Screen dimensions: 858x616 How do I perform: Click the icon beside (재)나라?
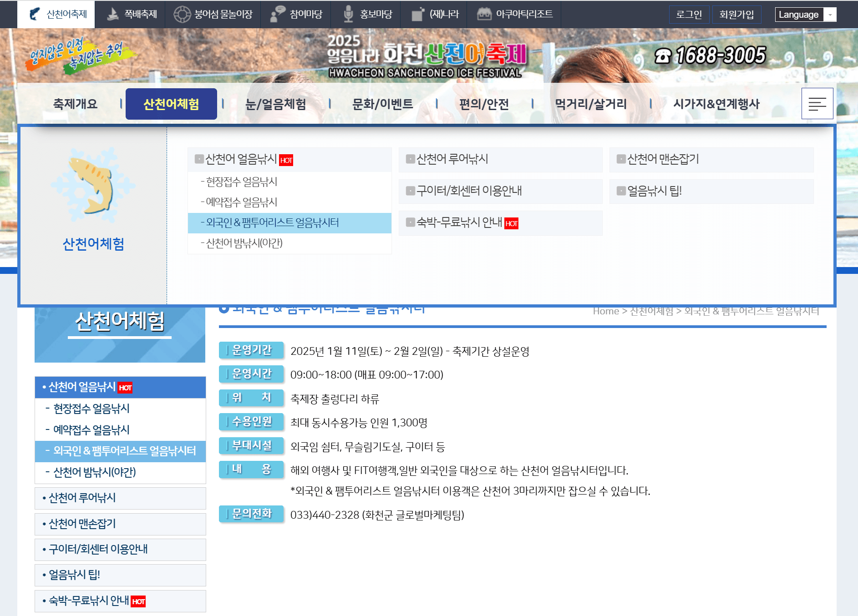(x=417, y=14)
